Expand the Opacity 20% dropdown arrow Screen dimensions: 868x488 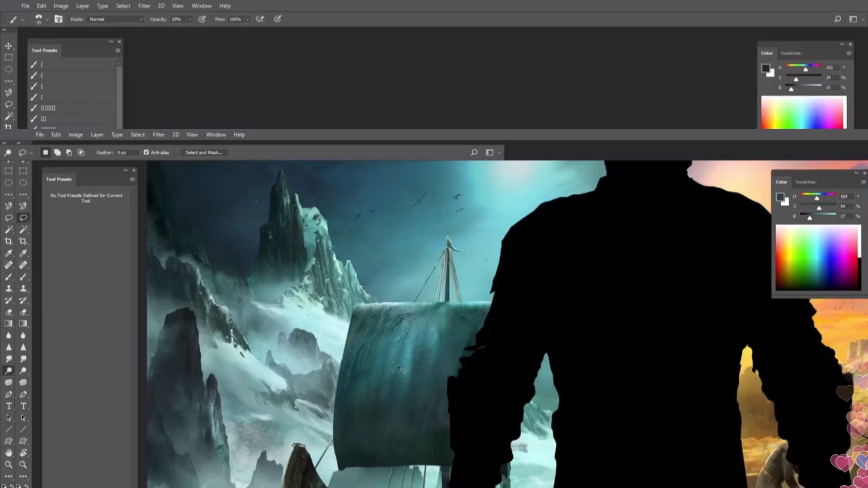189,19
